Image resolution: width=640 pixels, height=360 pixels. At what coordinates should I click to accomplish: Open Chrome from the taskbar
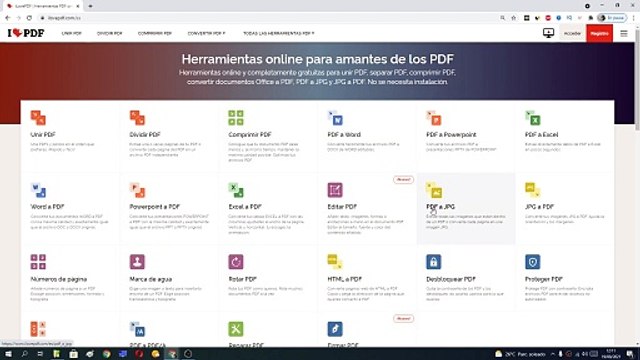[x=107, y=354]
